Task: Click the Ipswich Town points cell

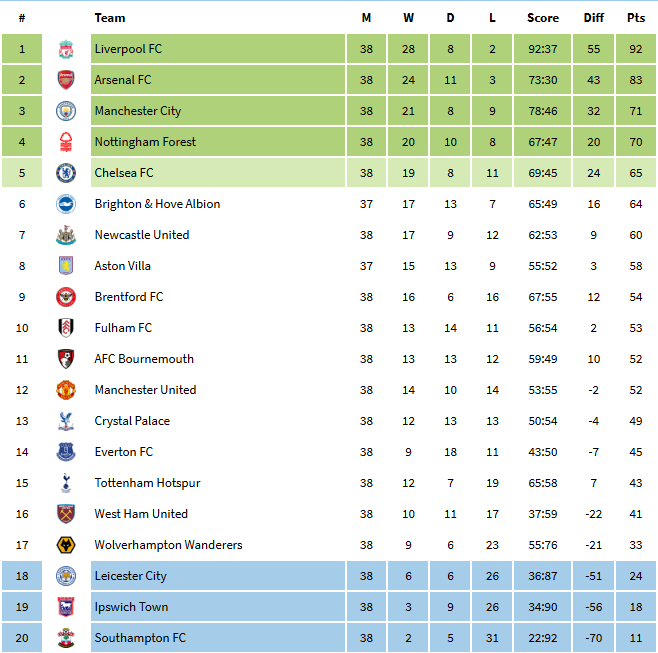Action: tap(636, 607)
